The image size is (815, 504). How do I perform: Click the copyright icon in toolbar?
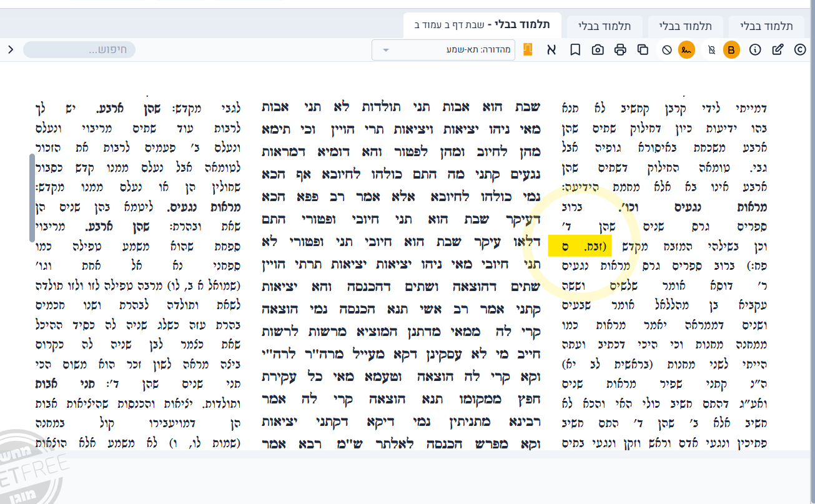799,50
